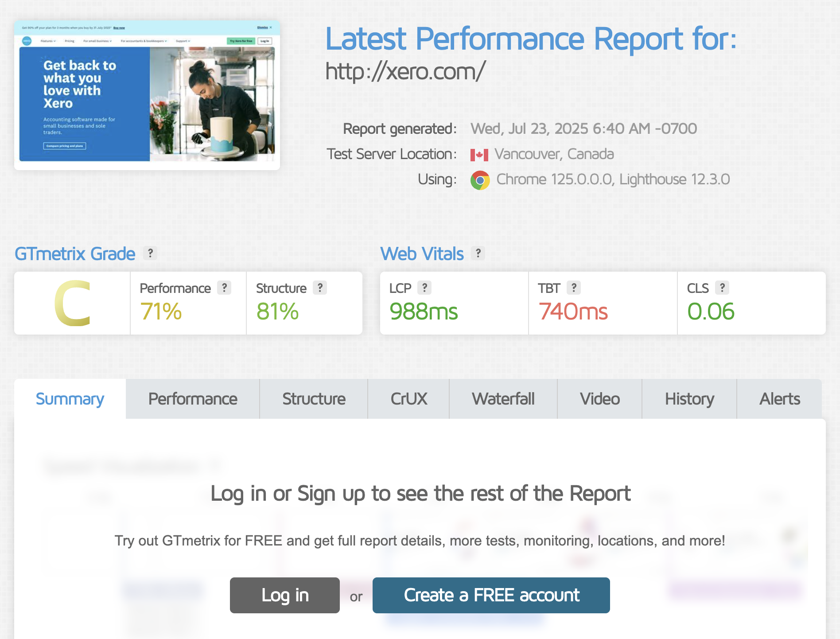Viewport: 840px width, 639px height.
Task: Click the 988ms LCP value
Action: click(x=424, y=312)
